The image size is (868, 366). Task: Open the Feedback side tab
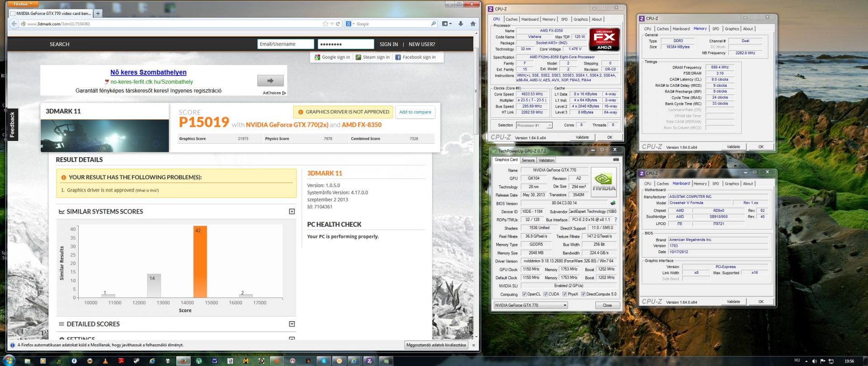[12, 124]
